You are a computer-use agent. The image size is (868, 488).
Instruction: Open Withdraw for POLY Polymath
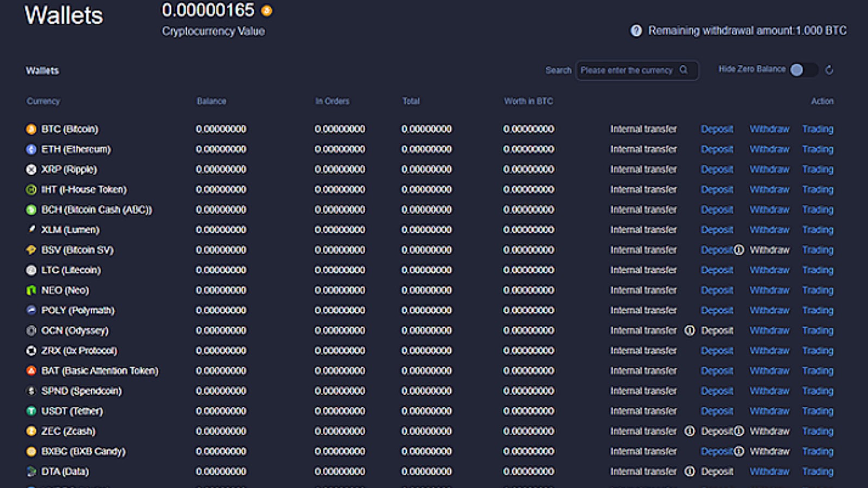coord(769,310)
